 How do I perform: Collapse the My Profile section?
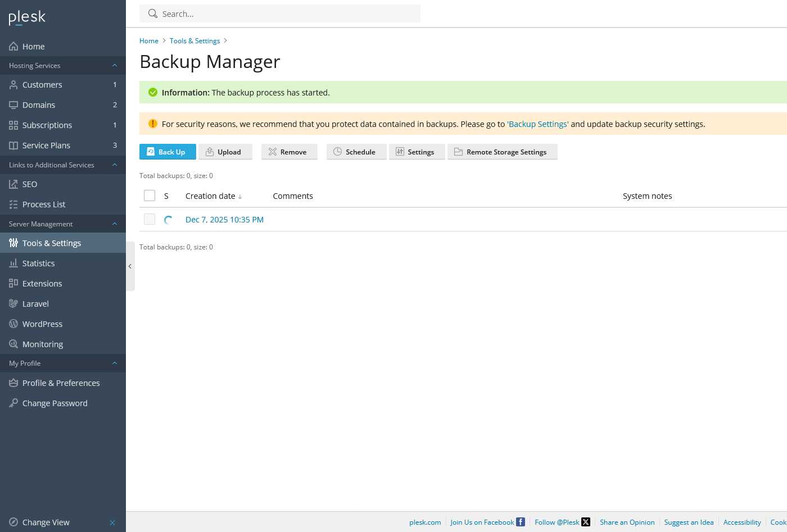point(115,363)
